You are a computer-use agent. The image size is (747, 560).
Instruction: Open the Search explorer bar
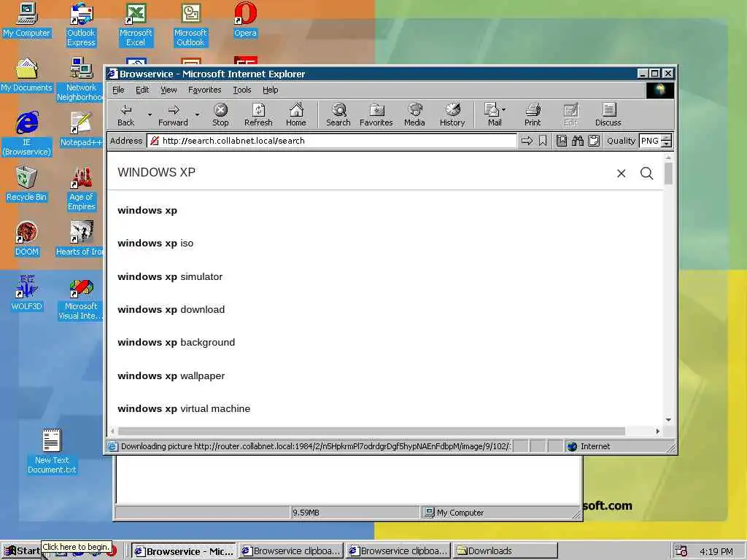tap(338, 115)
